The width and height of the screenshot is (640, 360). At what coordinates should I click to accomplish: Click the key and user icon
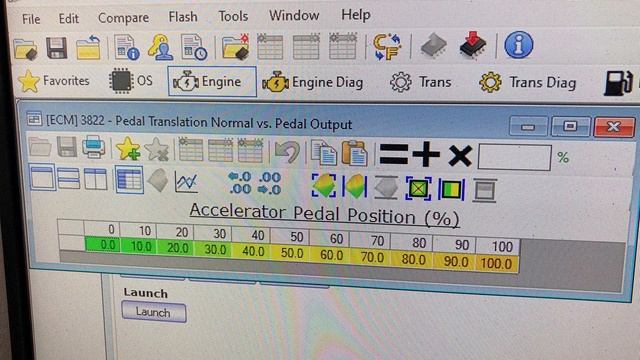[x=160, y=47]
